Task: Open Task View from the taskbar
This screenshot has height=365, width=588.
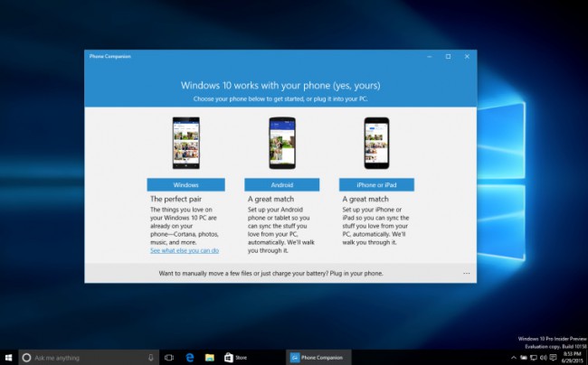Action: pos(169,358)
